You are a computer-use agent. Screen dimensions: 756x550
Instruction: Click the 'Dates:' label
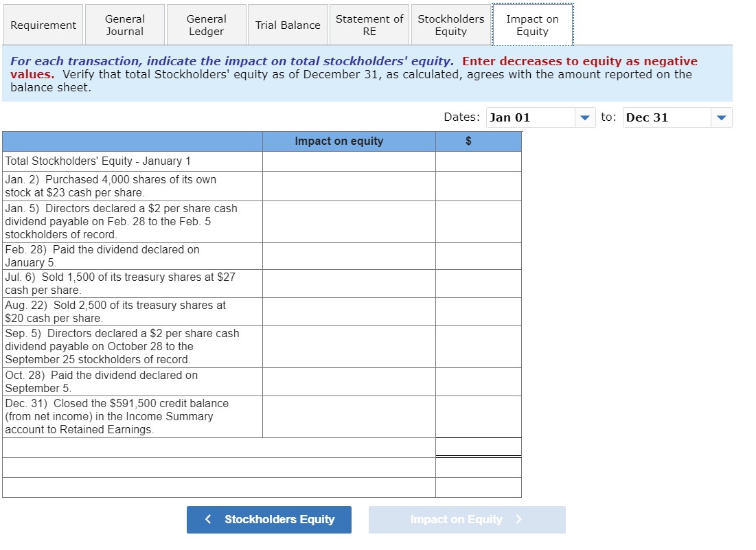coord(461,117)
